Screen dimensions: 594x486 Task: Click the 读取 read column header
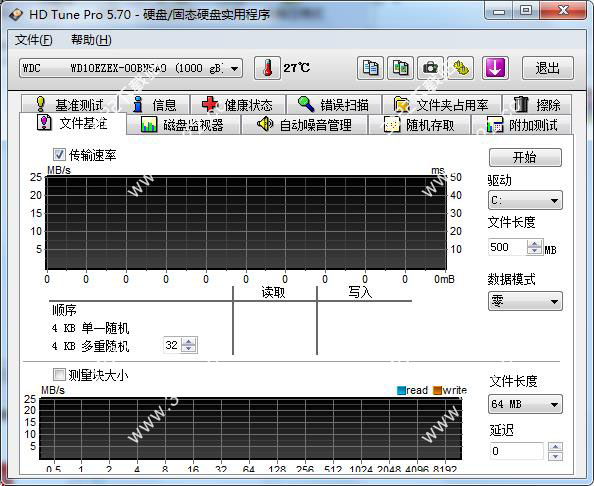tap(273, 292)
